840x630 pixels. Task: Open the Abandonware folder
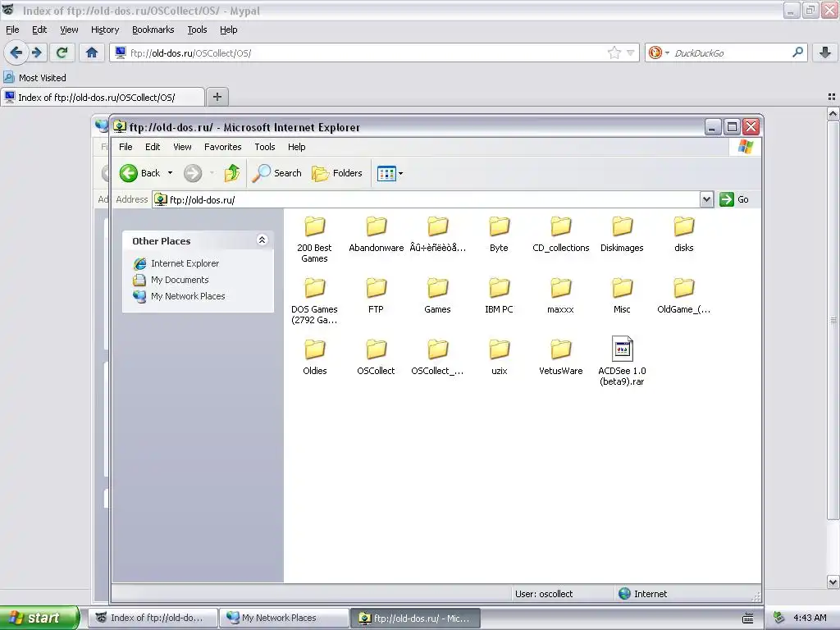coord(376,234)
